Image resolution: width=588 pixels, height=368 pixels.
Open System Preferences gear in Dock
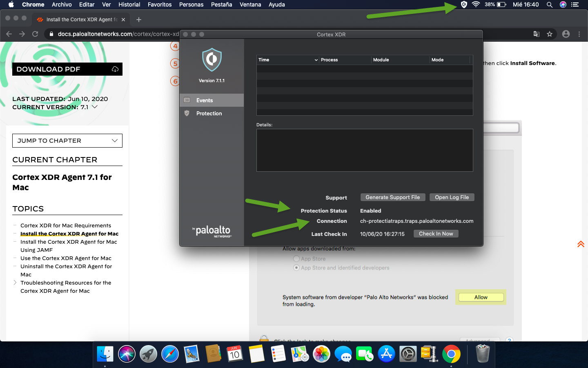pyautogui.click(x=408, y=354)
